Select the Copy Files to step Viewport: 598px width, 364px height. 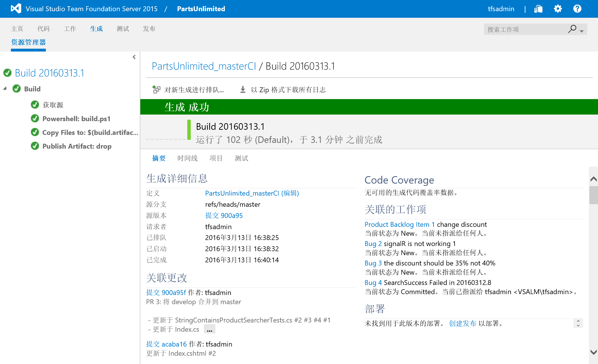tap(90, 133)
